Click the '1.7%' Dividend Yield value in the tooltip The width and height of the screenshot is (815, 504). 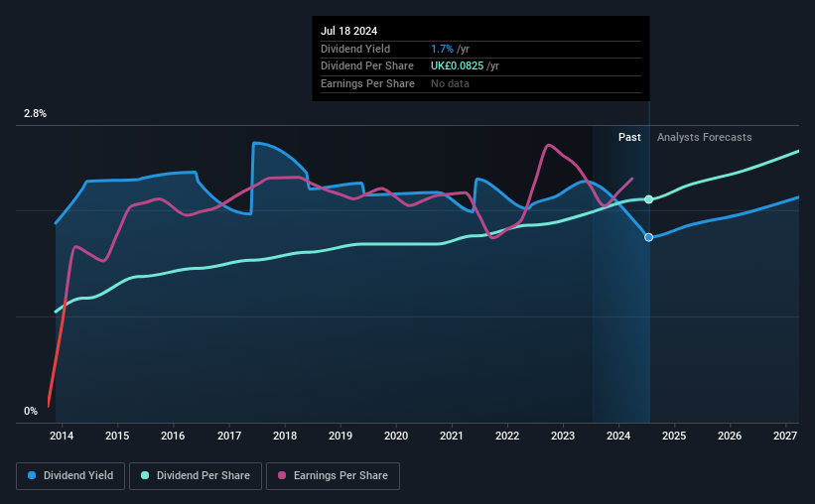pos(443,49)
